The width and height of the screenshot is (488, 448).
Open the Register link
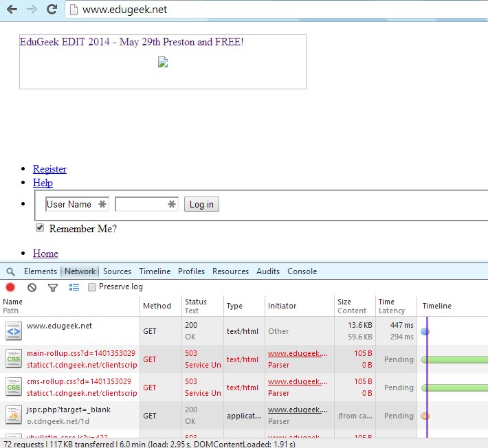49,169
